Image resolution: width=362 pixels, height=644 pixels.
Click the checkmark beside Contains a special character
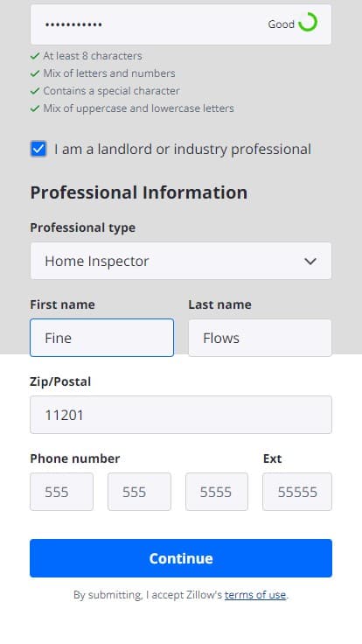pos(35,91)
